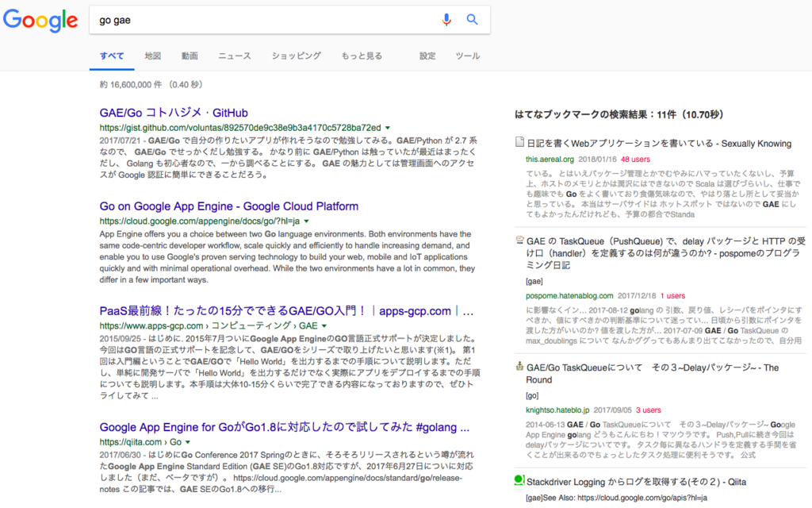Click favicon of Sexually Knowing diary bookmark
Image resolution: width=812 pixels, height=508 pixels.
519,142
